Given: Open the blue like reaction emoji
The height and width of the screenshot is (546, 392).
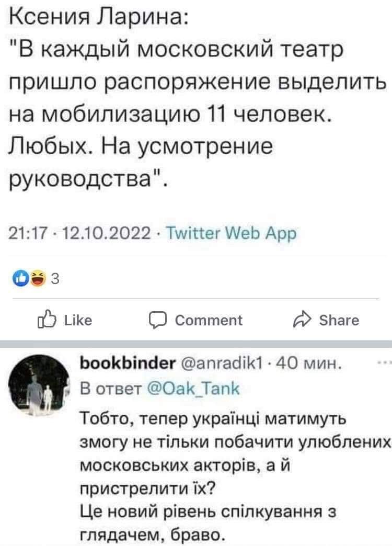Looking at the screenshot, I should (x=20, y=278).
